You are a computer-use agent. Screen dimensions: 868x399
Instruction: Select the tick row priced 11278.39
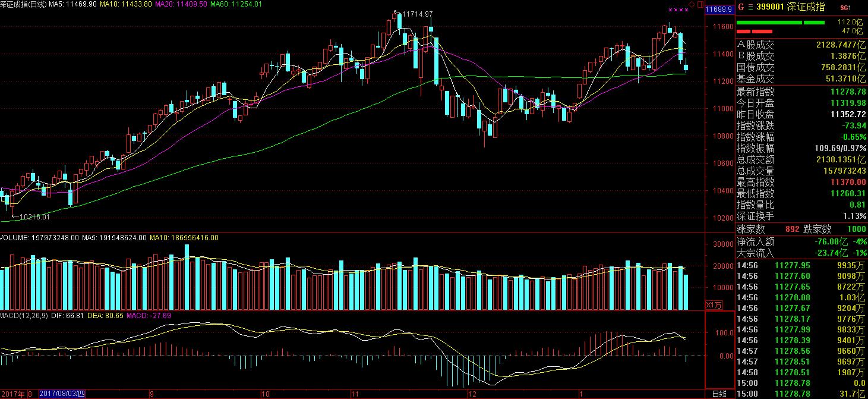pyautogui.click(x=801, y=340)
